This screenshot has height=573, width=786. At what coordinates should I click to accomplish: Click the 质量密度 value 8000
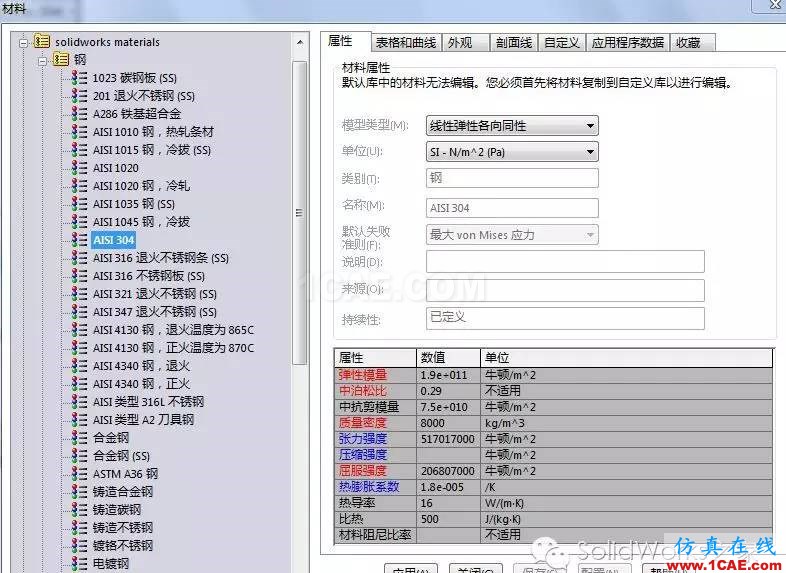433,423
